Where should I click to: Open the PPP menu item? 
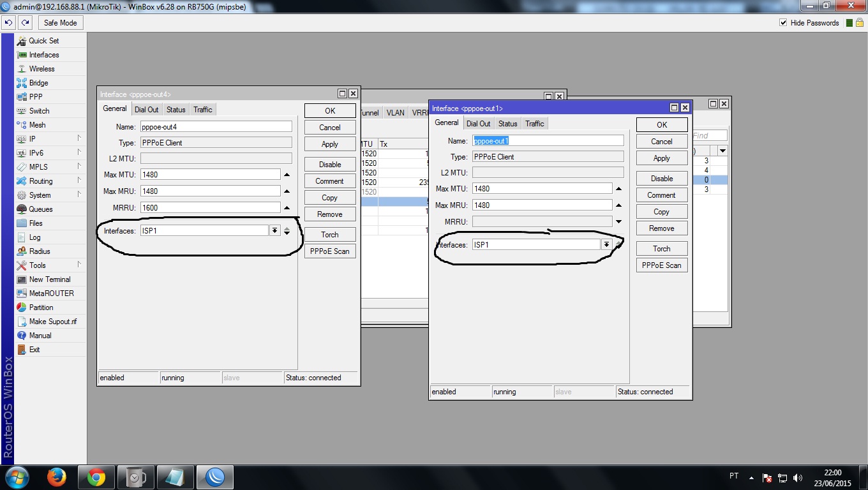tap(36, 97)
